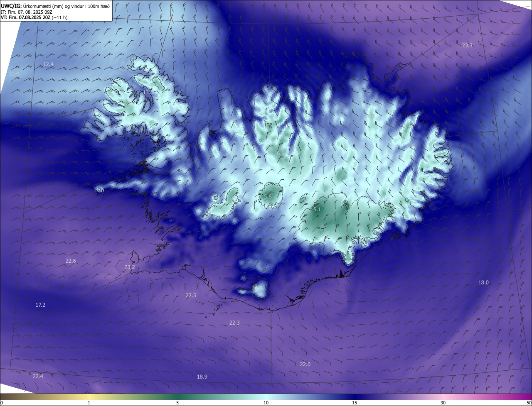Click the 10 tick on the color scale
This screenshot has height=406, width=532.
(266, 403)
